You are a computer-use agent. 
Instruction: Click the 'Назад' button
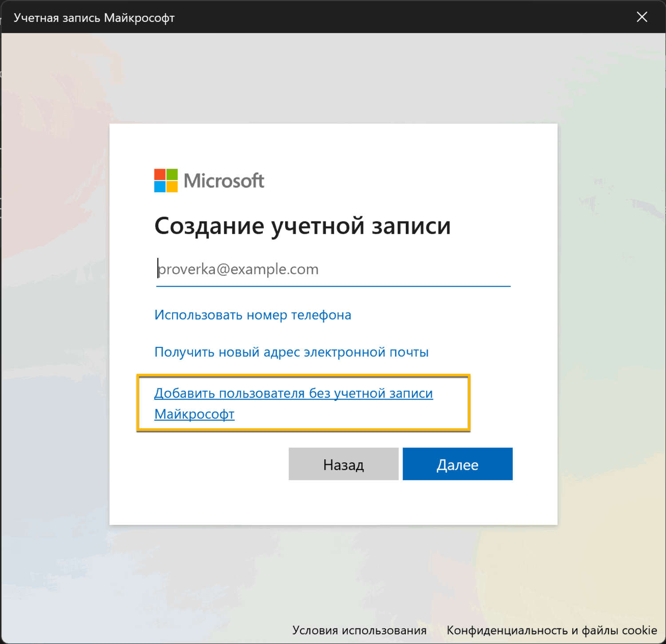344,464
